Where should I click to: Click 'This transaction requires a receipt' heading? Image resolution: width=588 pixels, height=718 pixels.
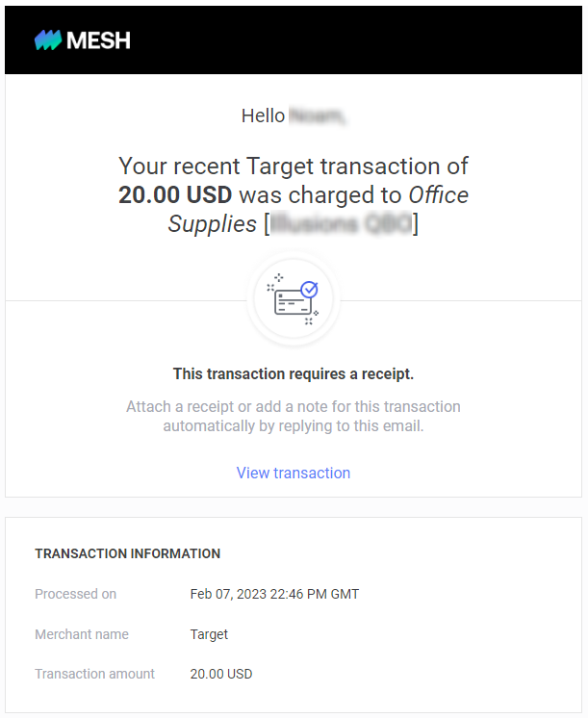coord(294,374)
